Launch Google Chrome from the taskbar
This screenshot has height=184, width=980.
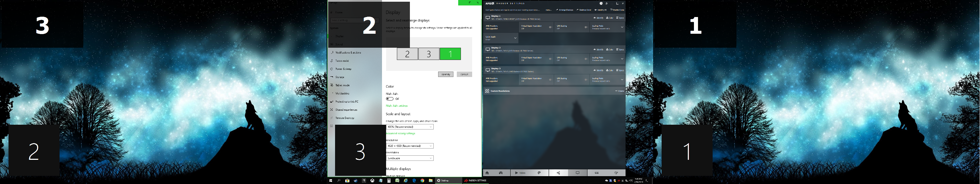[422, 181]
